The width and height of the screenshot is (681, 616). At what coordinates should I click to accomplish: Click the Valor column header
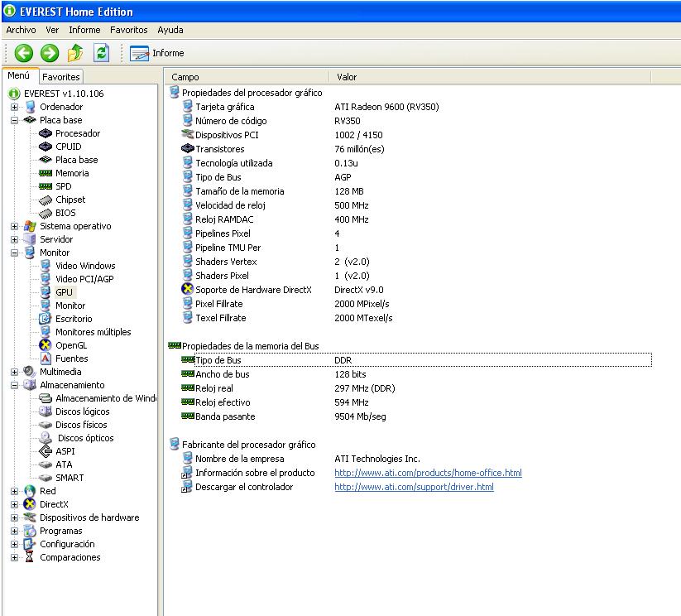coord(347,77)
